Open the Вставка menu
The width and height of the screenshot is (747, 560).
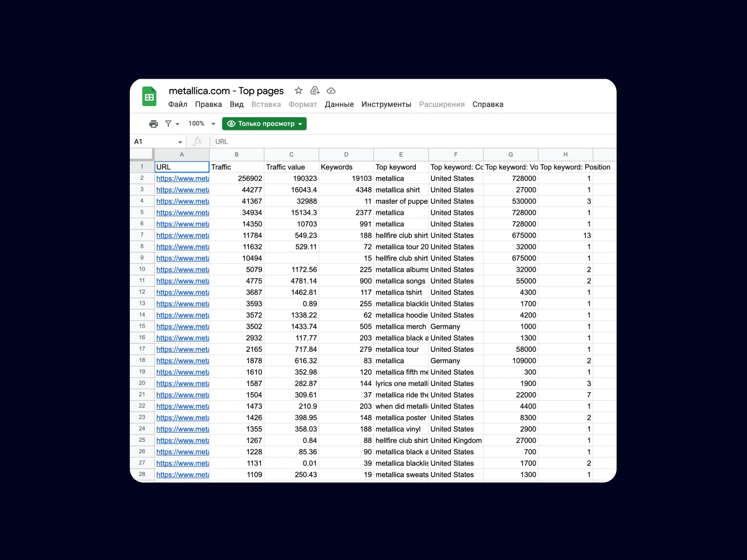(x=266, y=105)
